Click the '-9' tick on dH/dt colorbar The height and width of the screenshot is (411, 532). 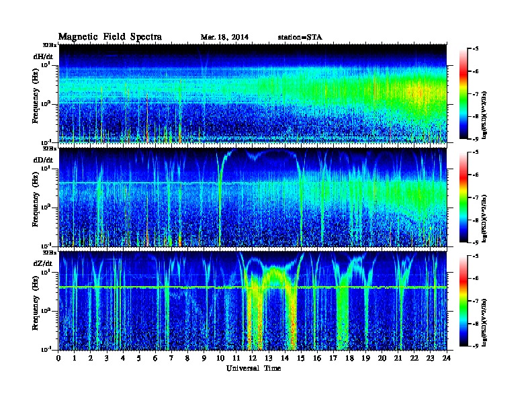pos(476,139)
